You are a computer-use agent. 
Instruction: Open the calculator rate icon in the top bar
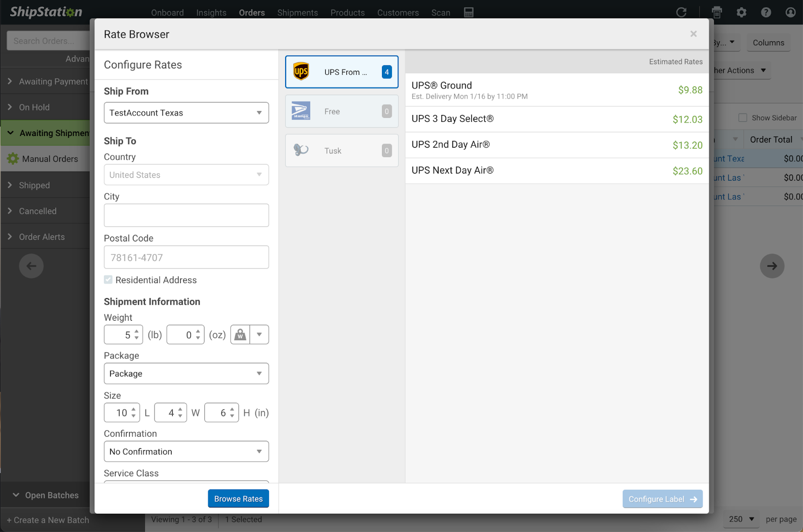469,13
